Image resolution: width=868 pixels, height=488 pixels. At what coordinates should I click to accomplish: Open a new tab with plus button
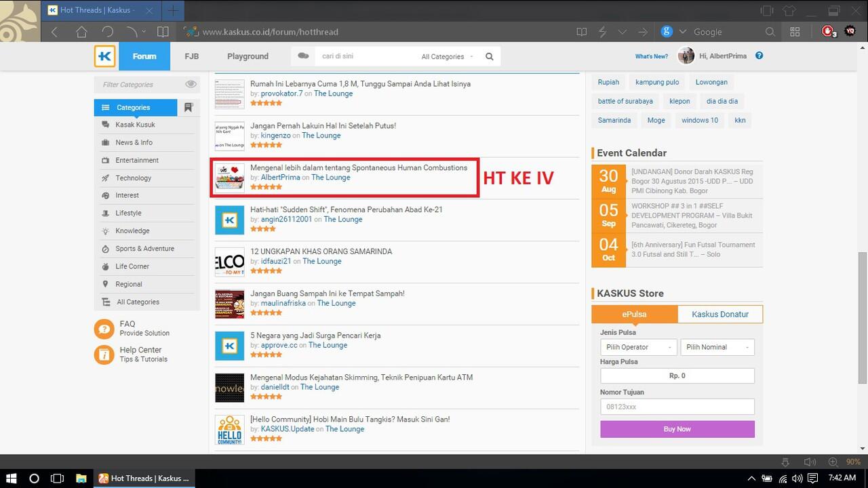click(x=173, y=10)
